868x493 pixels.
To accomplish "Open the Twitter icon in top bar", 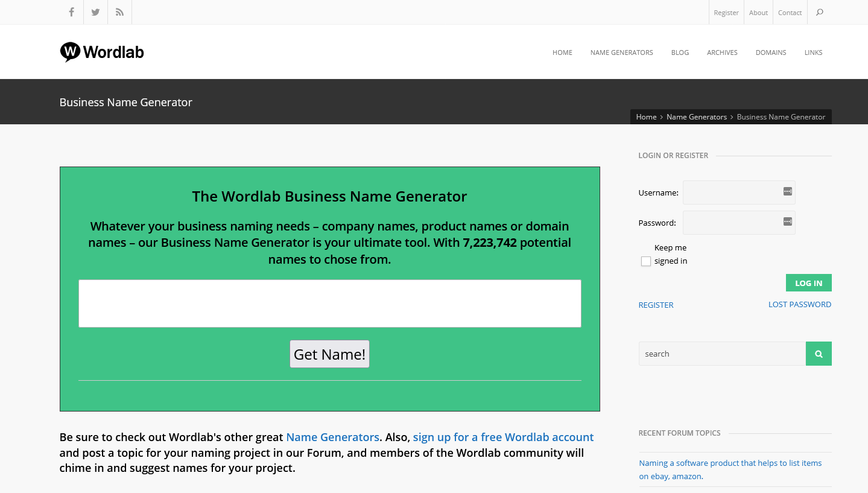I will [x=95, y=12].
